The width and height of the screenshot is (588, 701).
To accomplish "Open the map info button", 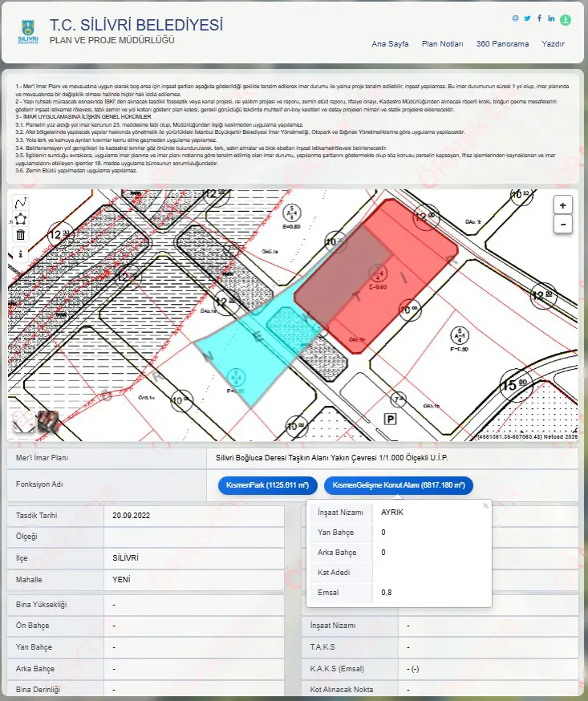I will click(21, 254).
